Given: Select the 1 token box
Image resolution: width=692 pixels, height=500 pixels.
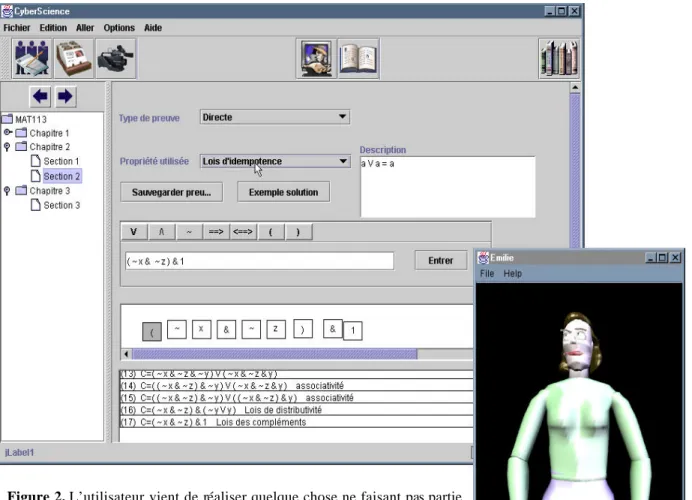Looking at the screenshot, I should [353, 331].
